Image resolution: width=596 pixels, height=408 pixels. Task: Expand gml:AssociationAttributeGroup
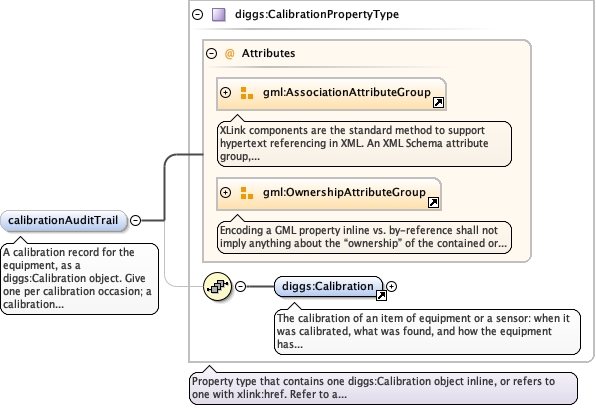tap(226, 92)
